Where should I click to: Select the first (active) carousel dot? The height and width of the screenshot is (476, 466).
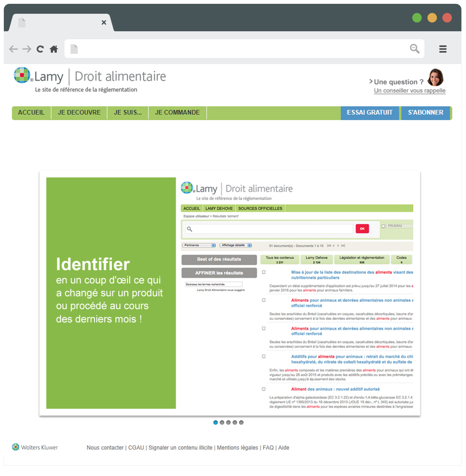(x=215, y=422)
